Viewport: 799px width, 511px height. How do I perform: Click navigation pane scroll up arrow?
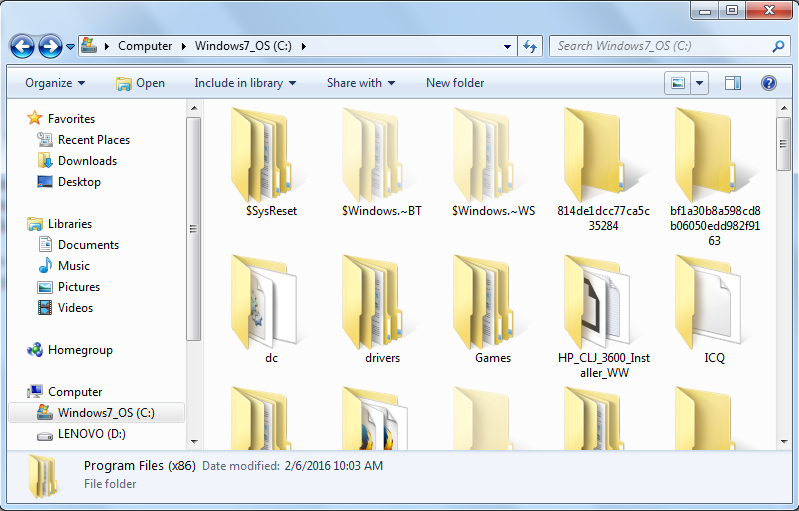194,108
